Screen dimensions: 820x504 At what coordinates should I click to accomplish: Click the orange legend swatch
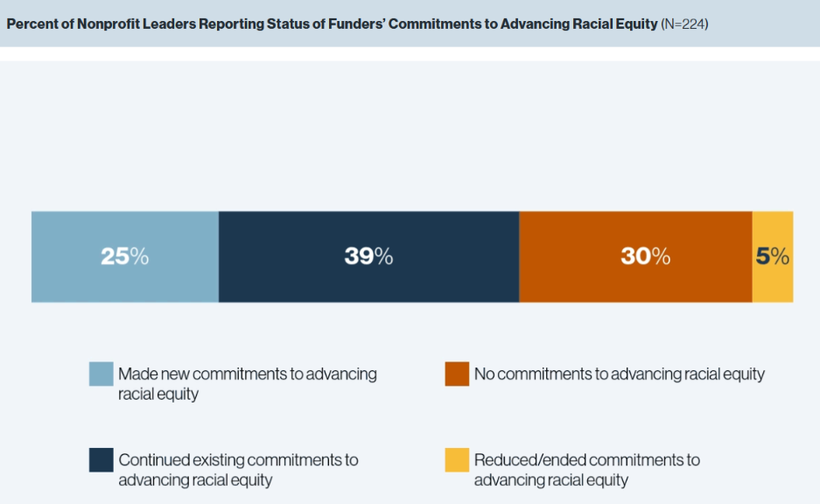[457, 374]
